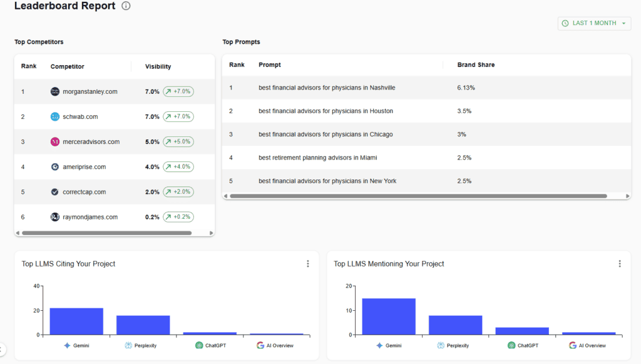The height and width of the screenshot is (364, 641).
Task: Click the Gemini legend icon in the Citing chart
Action: [x=67, y=346]
